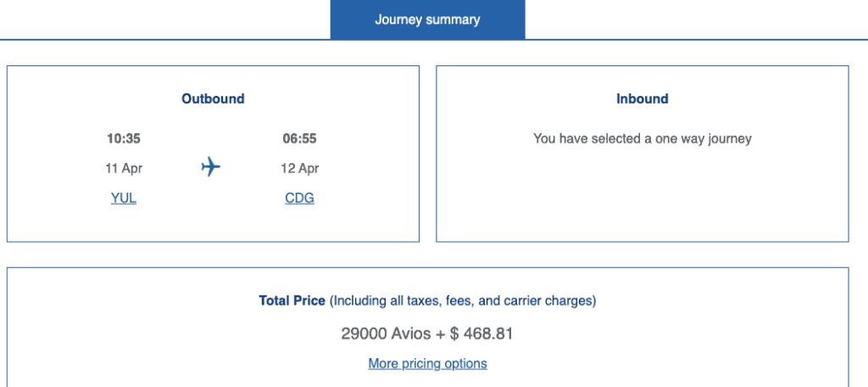This screenshot has height=387, width=868.
Task: Click the plus sign in the price
Action: (x=441, y=334)
